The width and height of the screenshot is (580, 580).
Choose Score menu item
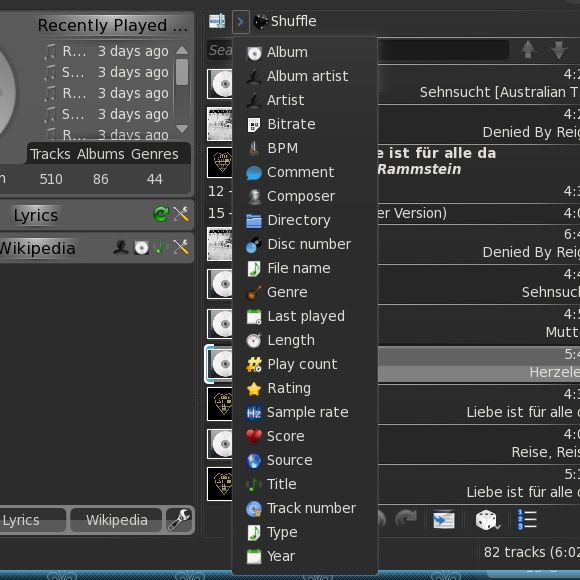(305, 437)
